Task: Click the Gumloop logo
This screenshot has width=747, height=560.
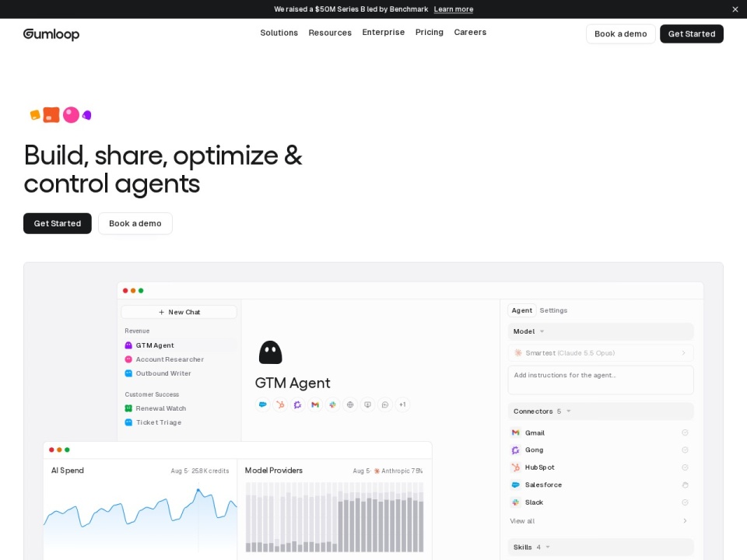Action: [51, 33]
